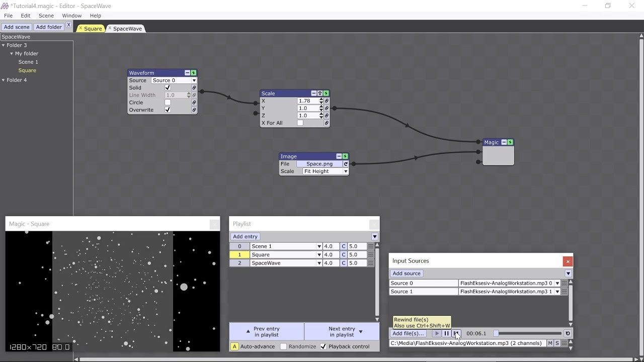This screenshot has width=644, height=362.
Task: Collapse the Magic node with its minus icon
Action: (x=504, y=142)
